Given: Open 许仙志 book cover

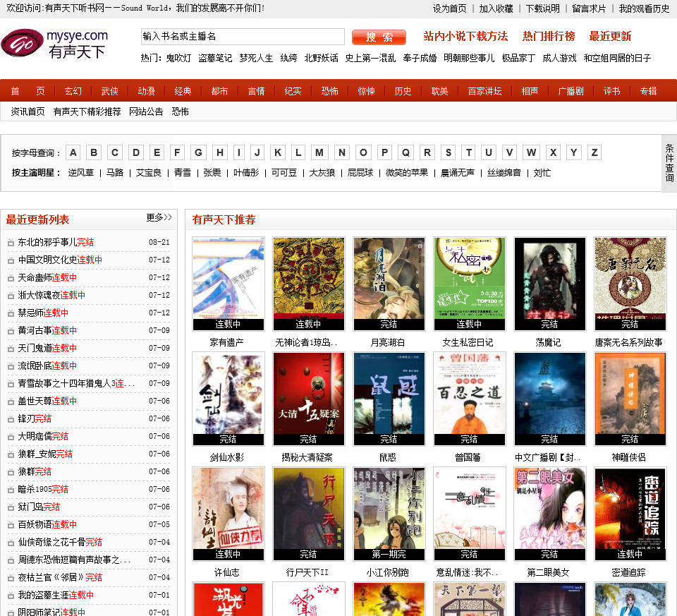Looking at the screenshot, I should (x=228, y=514).
